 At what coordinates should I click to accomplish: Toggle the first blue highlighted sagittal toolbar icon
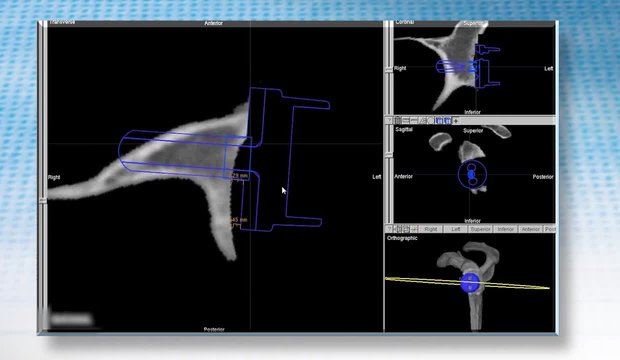(x=439, y=121)
